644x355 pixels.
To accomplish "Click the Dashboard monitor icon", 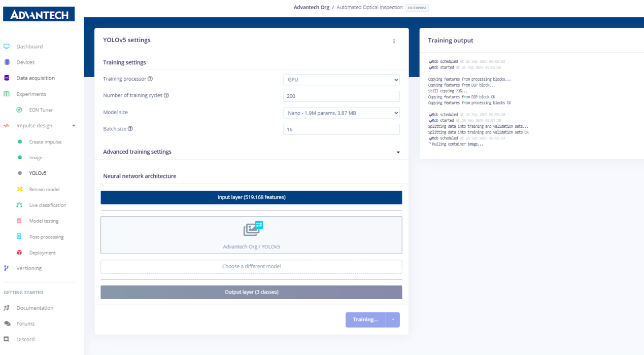I will pos(7,46).
